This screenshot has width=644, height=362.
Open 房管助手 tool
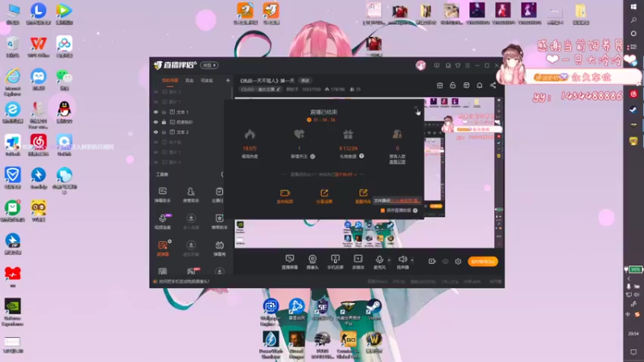point(191,195)
